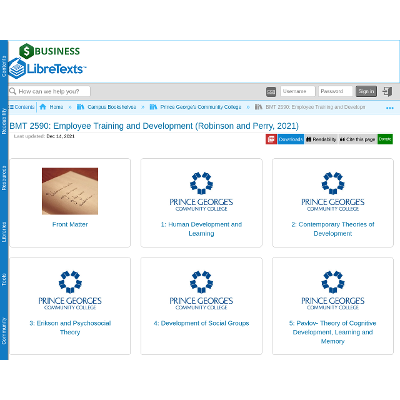Click the Sign in button

click(366, 91)
